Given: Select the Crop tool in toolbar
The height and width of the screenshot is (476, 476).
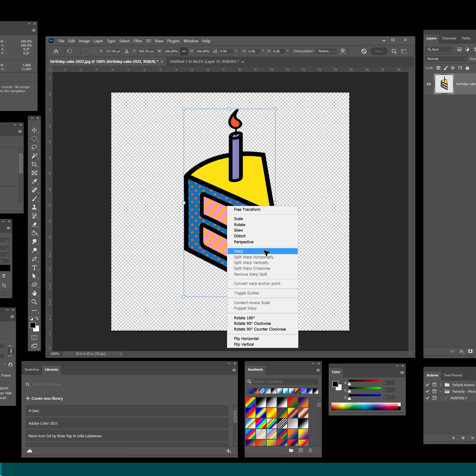Looking at the screenshot, I should [x=34, y=164].
